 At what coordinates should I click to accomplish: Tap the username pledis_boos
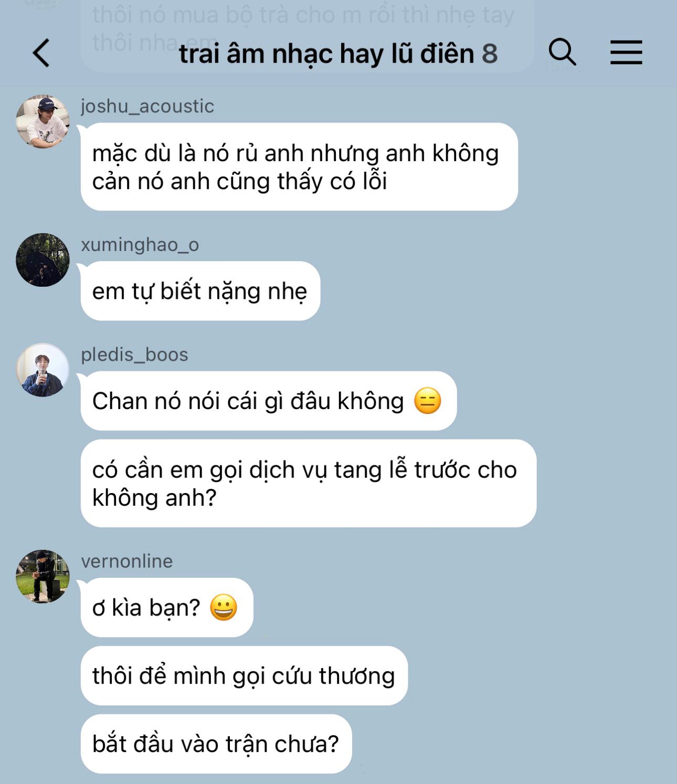point(134,355)
